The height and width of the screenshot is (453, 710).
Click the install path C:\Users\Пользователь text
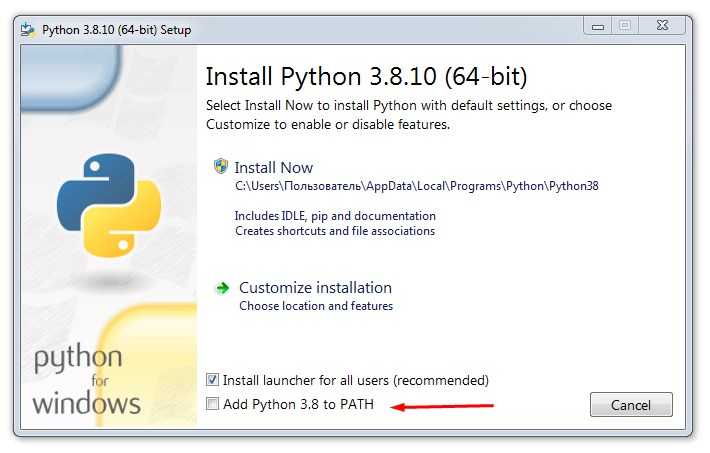[417, 186]
